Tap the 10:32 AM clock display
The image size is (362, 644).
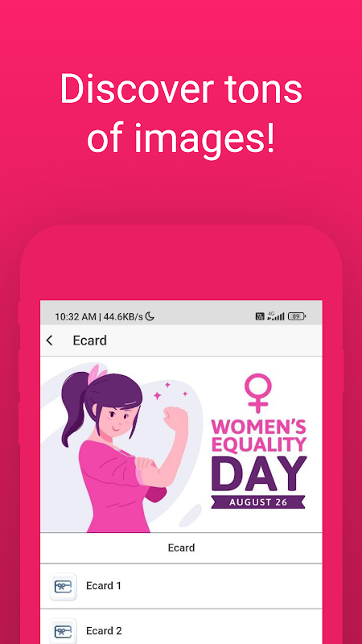76,316
